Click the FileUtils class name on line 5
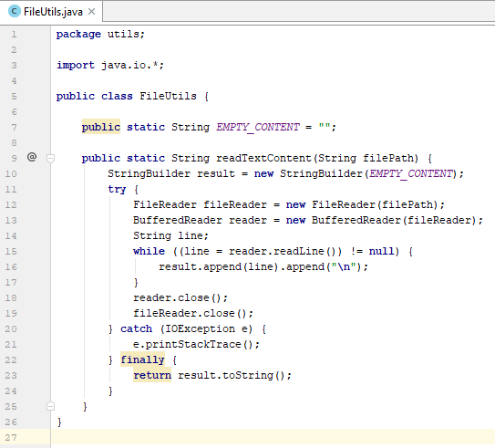 168,96
